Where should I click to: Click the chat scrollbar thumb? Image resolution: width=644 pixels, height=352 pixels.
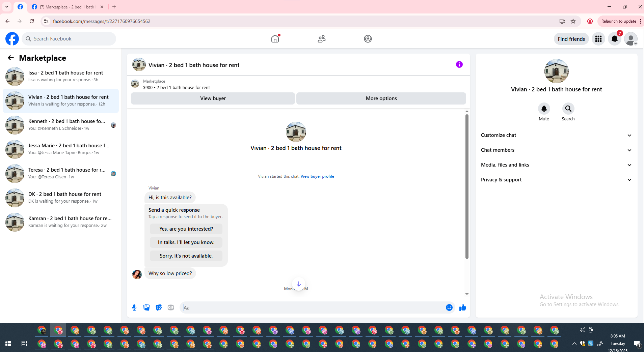tap(467, 186)
